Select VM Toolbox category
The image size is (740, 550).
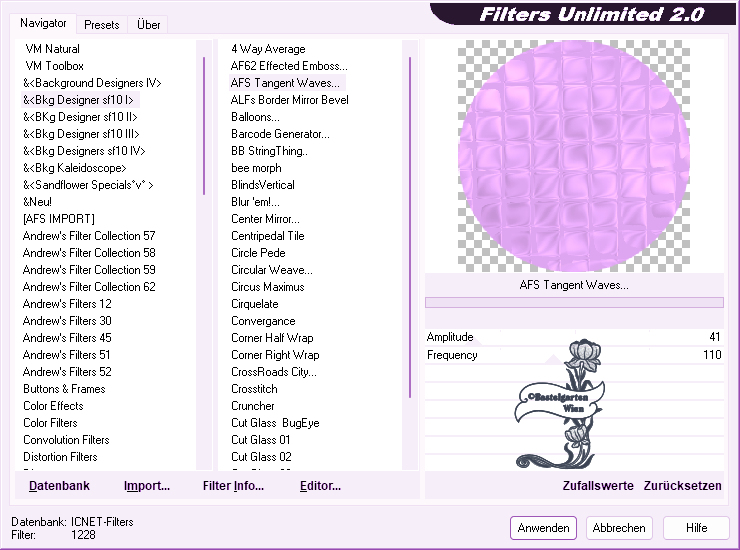pyautogui.click(x=54, y=66)
